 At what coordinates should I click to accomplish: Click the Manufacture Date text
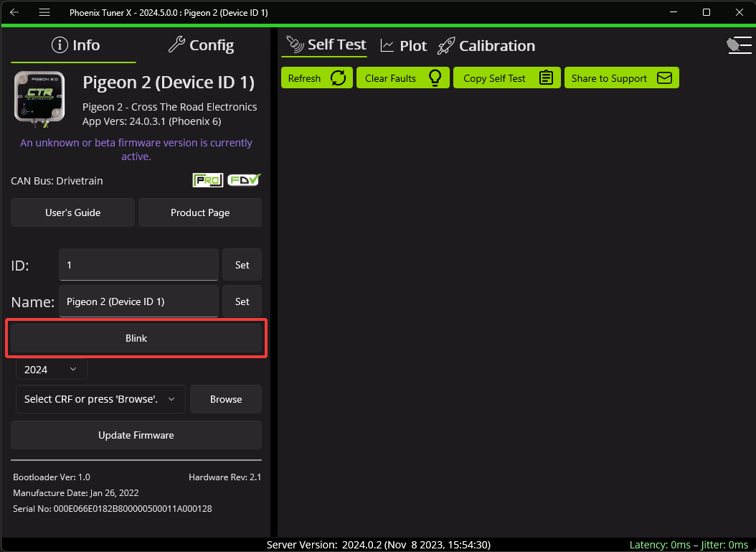coord(76,492)
